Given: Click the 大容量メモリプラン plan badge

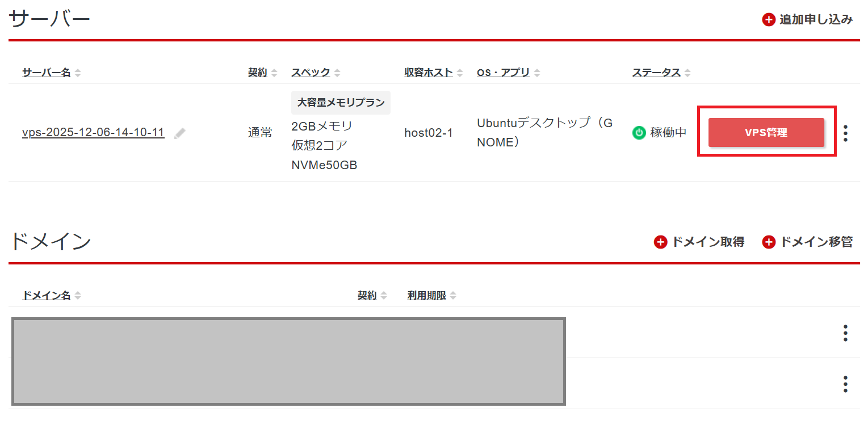Looking at the screenshot, I should click(x=341, y=103).
